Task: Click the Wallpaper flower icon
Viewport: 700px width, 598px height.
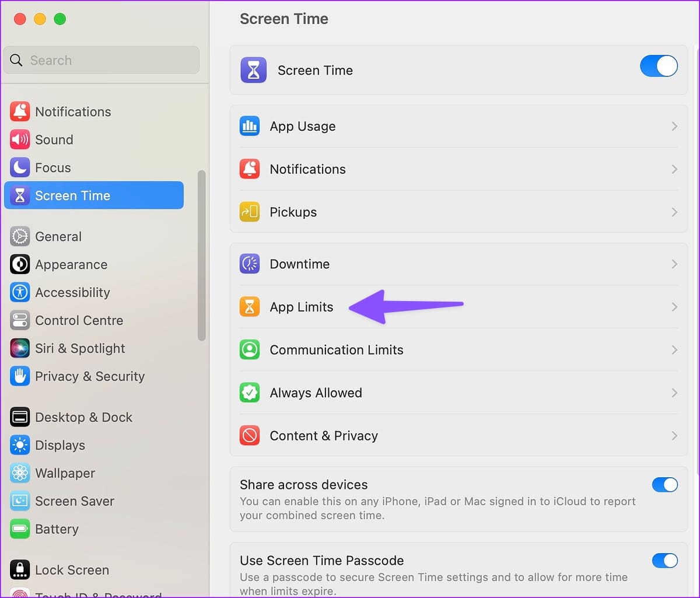Action: point(20,473)
